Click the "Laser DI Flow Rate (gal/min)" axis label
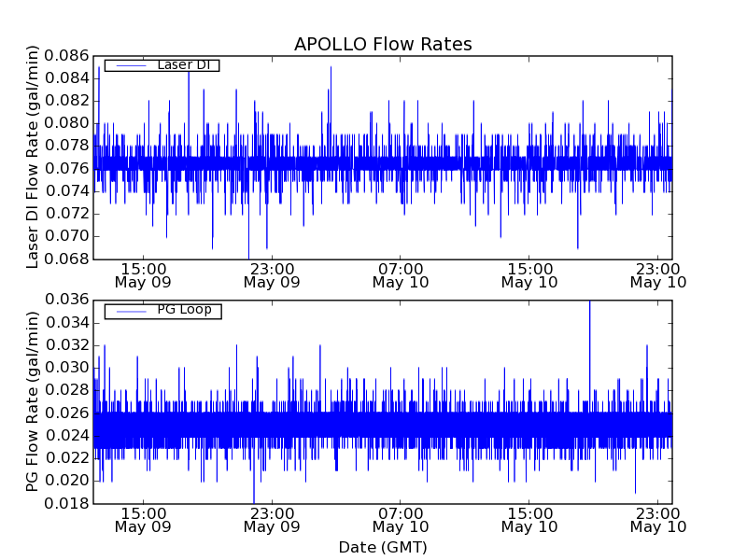 click(33, 157)
